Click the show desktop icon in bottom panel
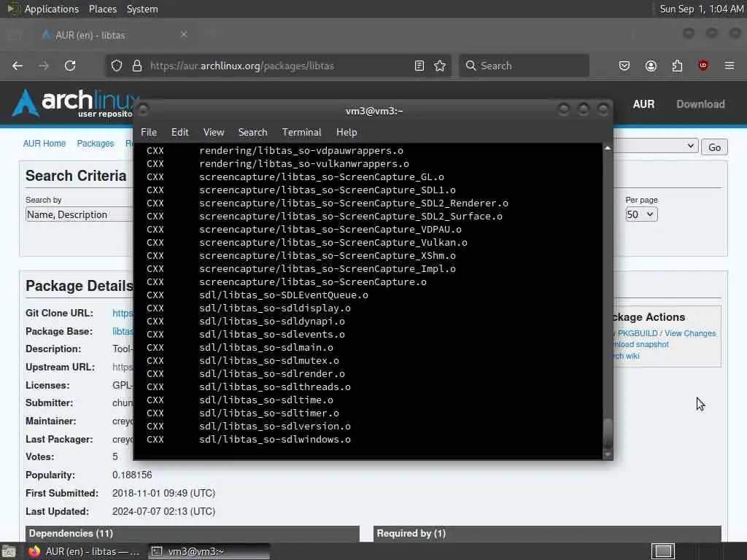 (9, 551)
